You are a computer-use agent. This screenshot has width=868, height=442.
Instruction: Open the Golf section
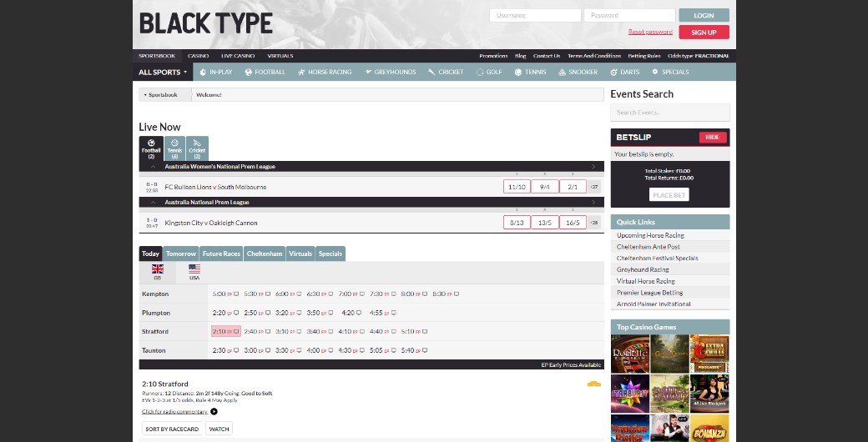489,72
